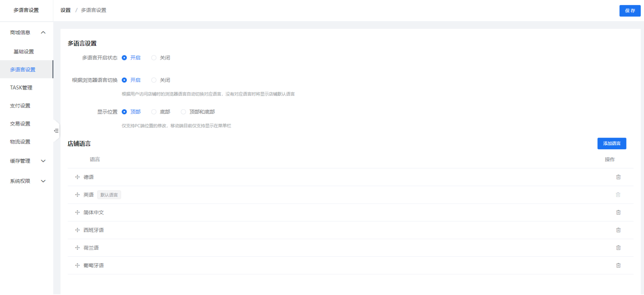
Task: Click the 保存 button
Action: [x=630, y=11]
